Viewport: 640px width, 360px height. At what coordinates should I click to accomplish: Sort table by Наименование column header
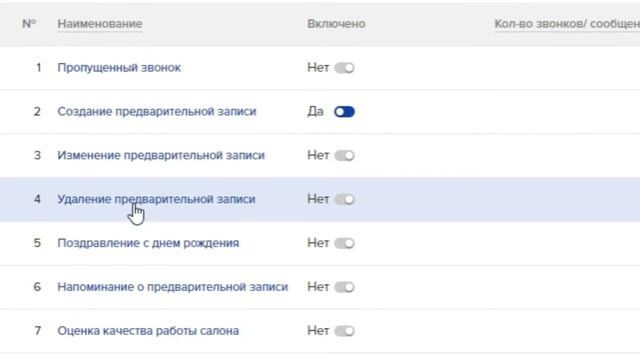point(100,24)
